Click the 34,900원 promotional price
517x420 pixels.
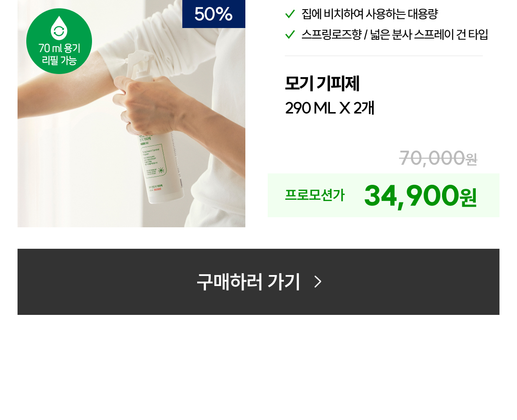[x=421, y=196]
